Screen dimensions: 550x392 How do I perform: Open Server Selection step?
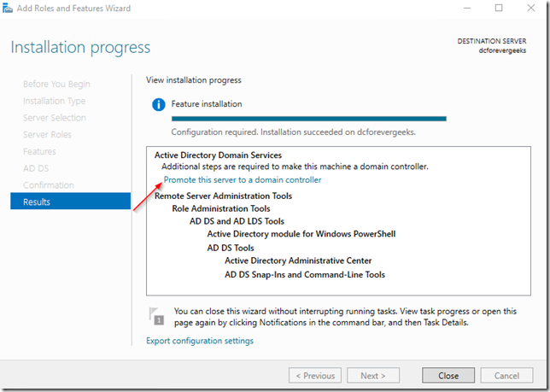pos(55,118)
